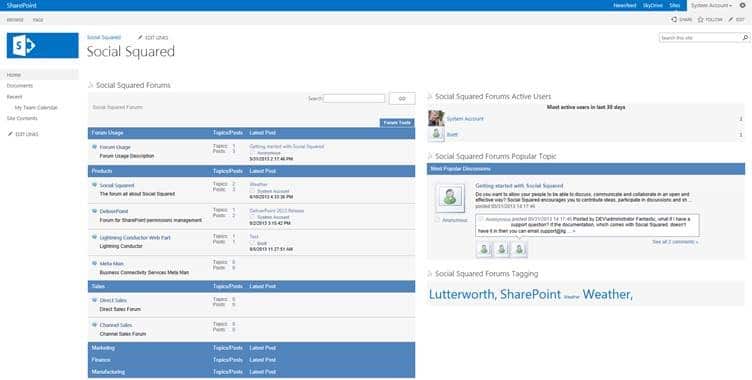
Task: Click Edit Links pencil beside site title
Action: point(140,37)
